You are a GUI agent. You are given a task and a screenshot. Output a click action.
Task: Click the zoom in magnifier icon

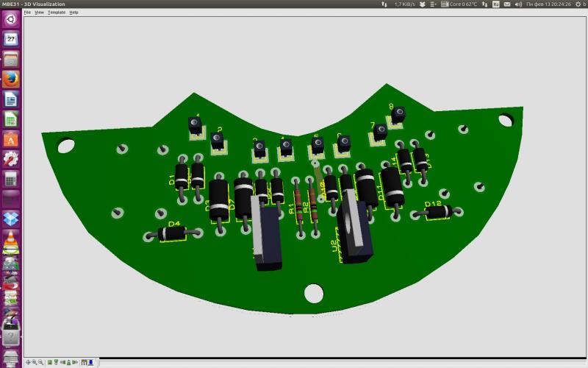pos(35,362)
